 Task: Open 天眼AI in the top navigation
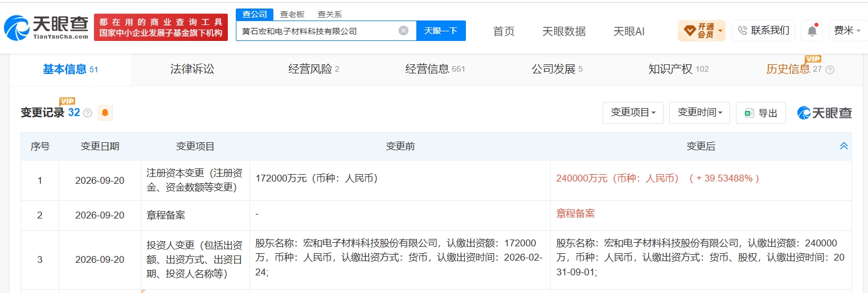point(629,31)
